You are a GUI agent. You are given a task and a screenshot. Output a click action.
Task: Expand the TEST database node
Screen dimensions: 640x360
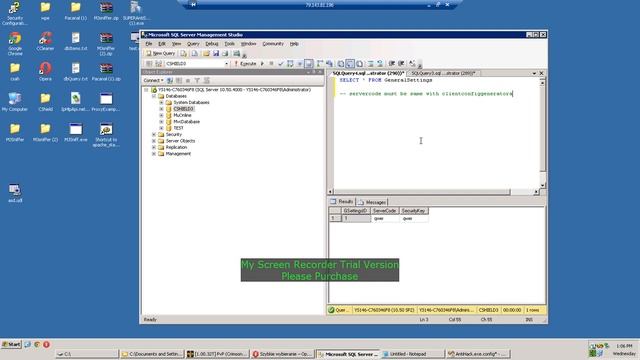click(x=161, y=128)
